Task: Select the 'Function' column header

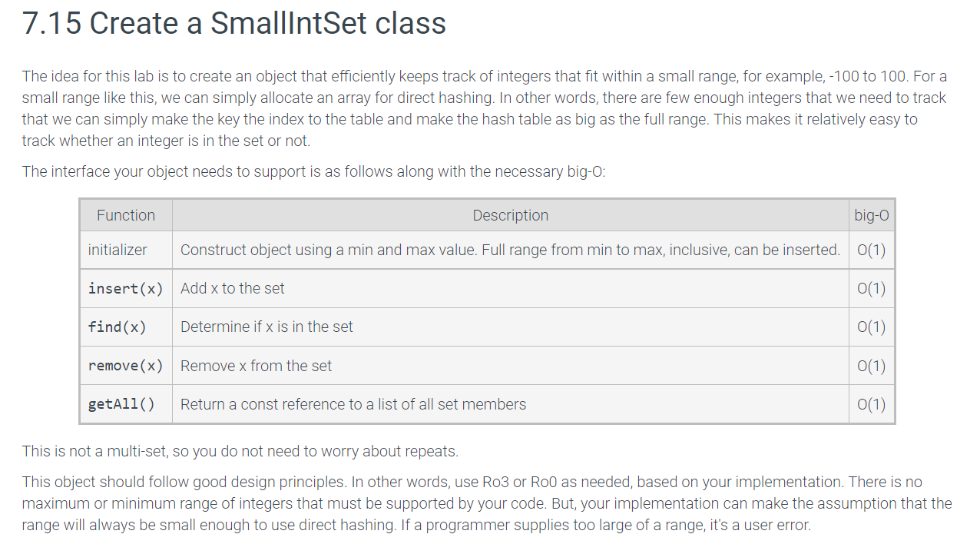Action: click(126, 215)
